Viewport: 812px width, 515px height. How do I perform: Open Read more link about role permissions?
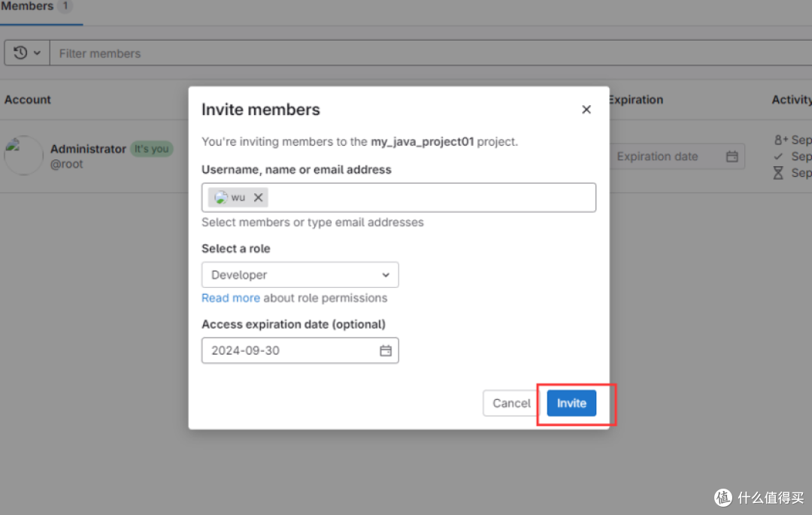[x=231, y=298]
